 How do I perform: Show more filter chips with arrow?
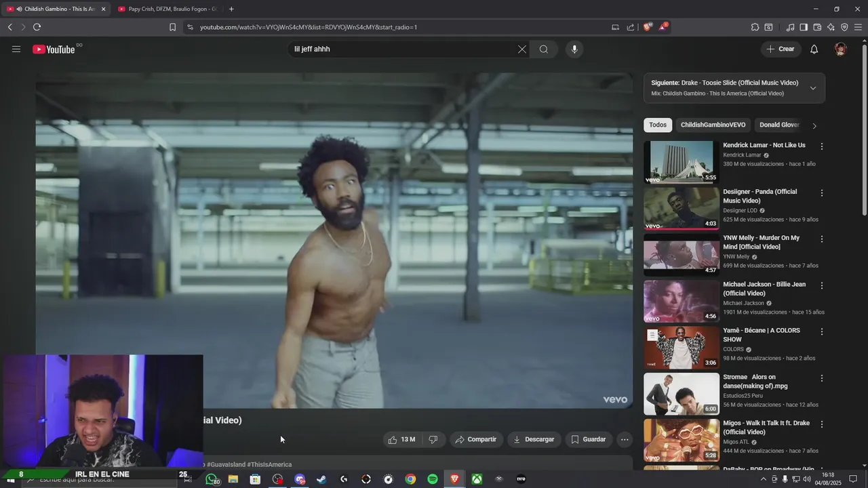(x=814, y=125)
